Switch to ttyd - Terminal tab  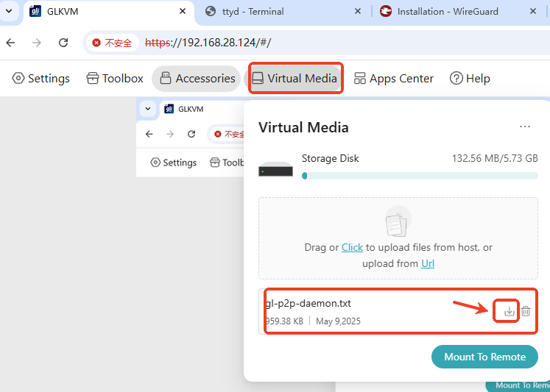[283, 12]
